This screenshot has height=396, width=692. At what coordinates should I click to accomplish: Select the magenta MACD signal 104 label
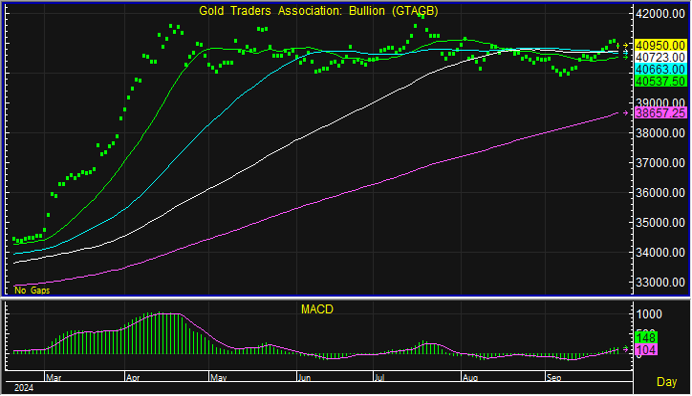click(646, 350)
